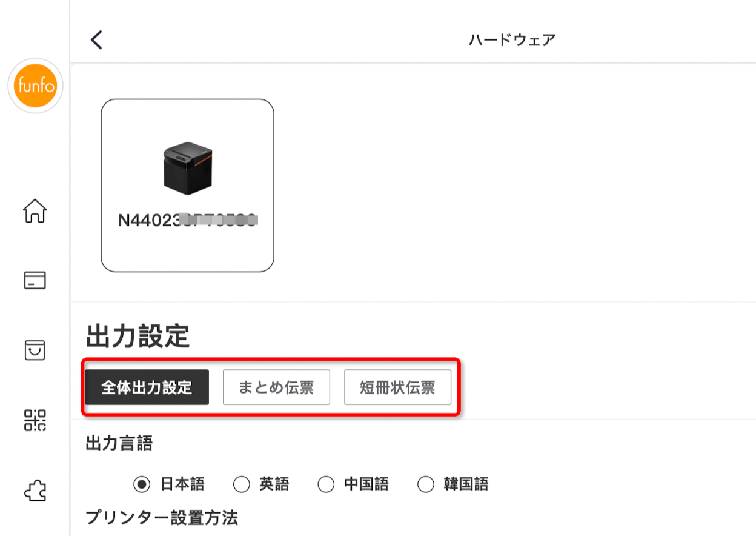Open the card payment icon in sidebar
Screen dimensions: 756x536
35,281
